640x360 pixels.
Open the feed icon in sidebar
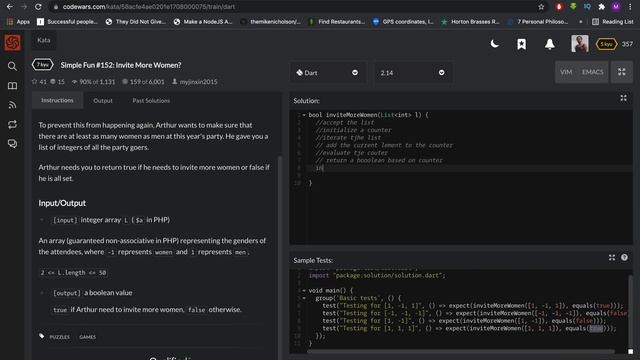(x=12, y=105)
